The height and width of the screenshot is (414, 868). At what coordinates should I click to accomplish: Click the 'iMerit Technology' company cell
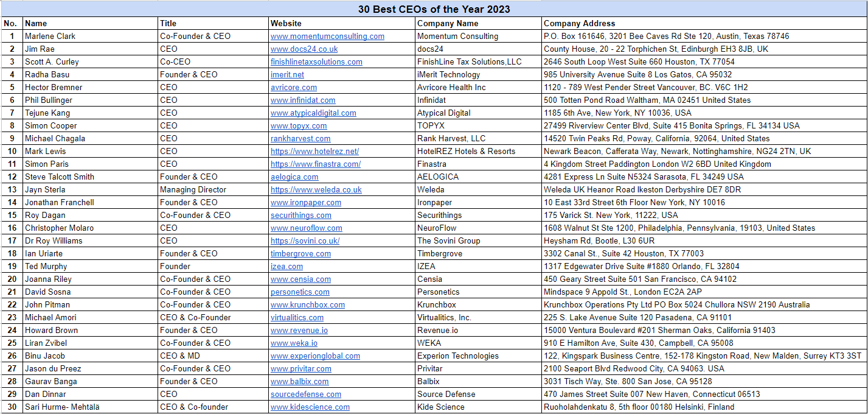click(x=478, y=74)
